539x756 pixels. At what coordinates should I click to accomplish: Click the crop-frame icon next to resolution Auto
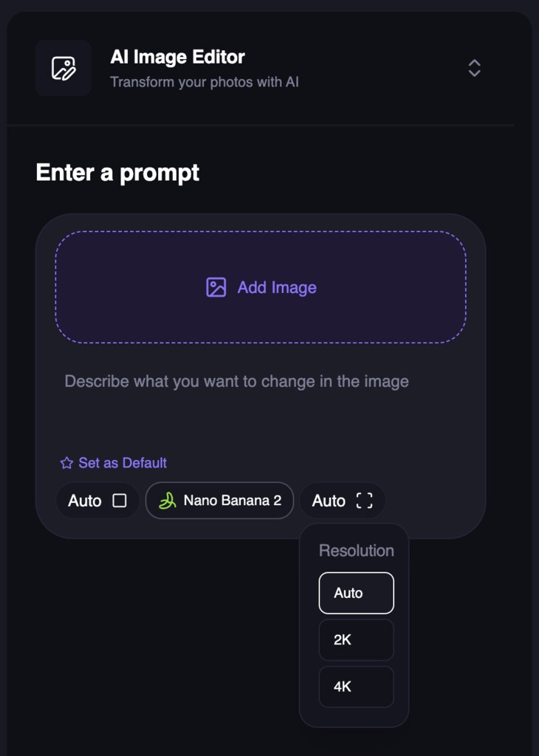coord(363,501)
